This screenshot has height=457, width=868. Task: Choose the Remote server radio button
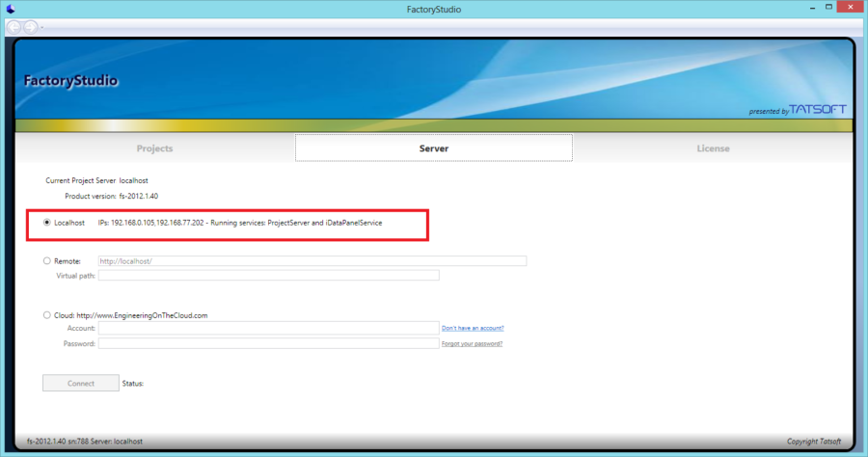click(x=47, y=260)
